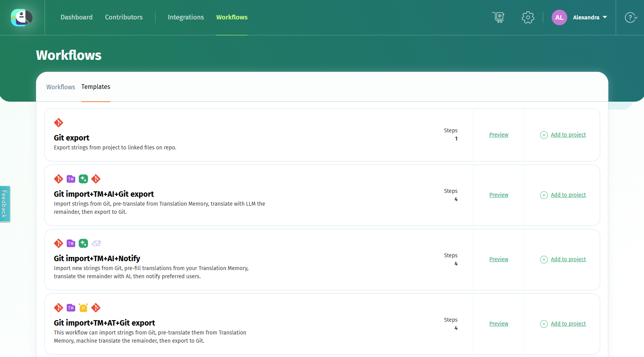This screenshot has height=357, width=644.
Task: Click the Feedback tab on the left edge
Action: pyautogui.click(x=5, y=204)
